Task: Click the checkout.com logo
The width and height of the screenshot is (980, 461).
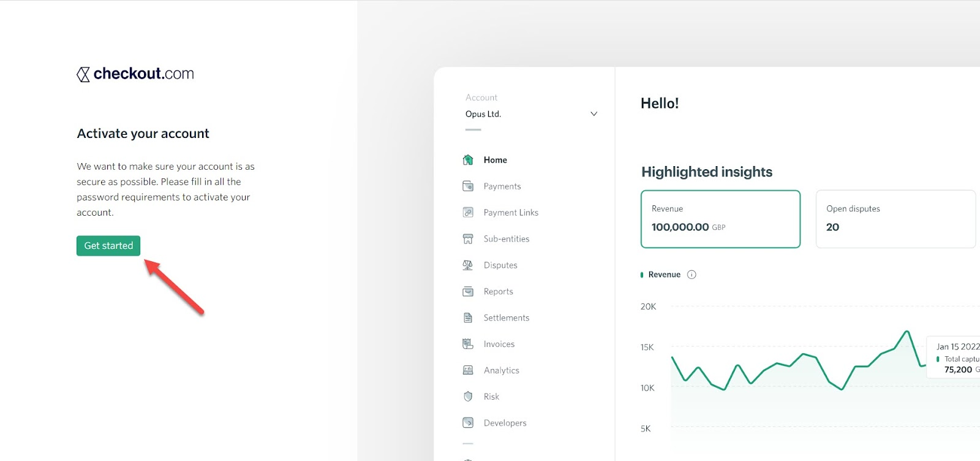Action: point(135,74)
